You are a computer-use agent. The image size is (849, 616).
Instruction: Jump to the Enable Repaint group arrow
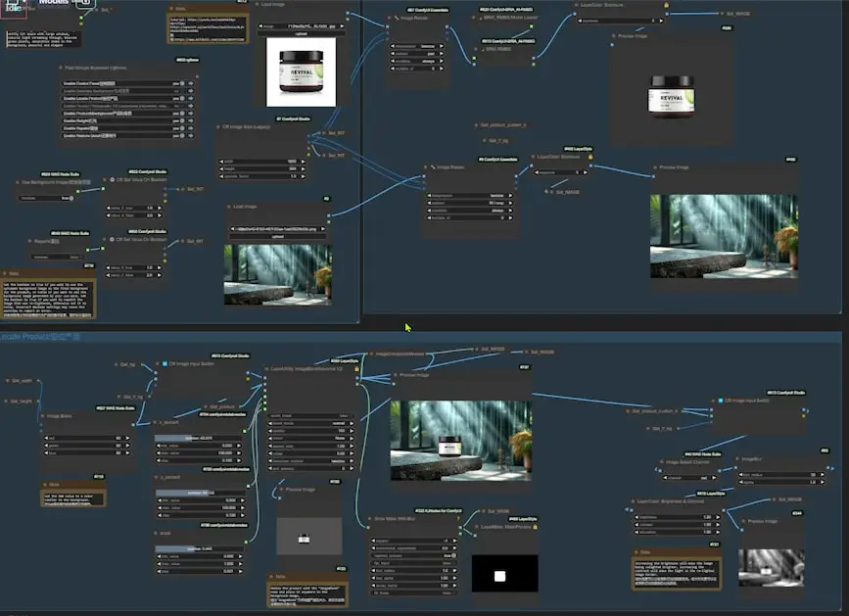click(x=191, y=128)
